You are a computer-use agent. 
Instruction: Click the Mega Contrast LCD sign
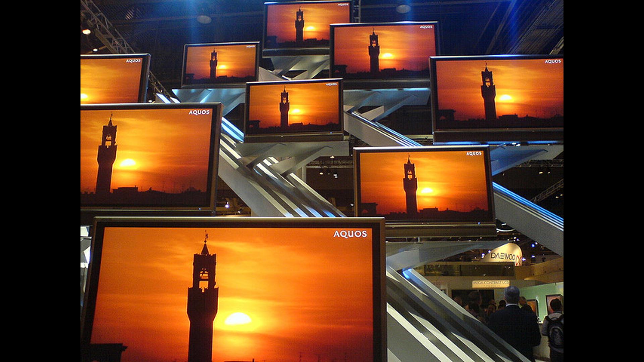coord(490,284)
